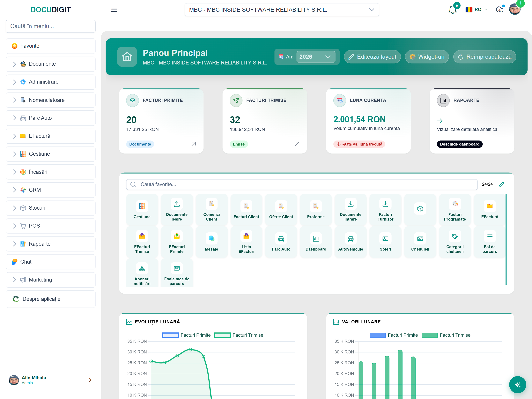Open Oferte Client favorite tile
The height and width of the screenshot is (399, 532).
point(281,210)
